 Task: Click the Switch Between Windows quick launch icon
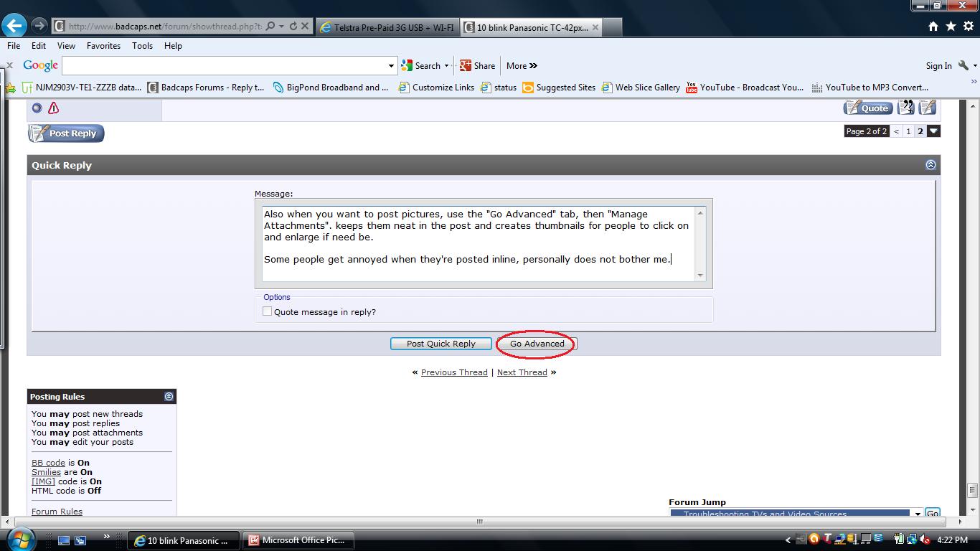pos(80,540)
